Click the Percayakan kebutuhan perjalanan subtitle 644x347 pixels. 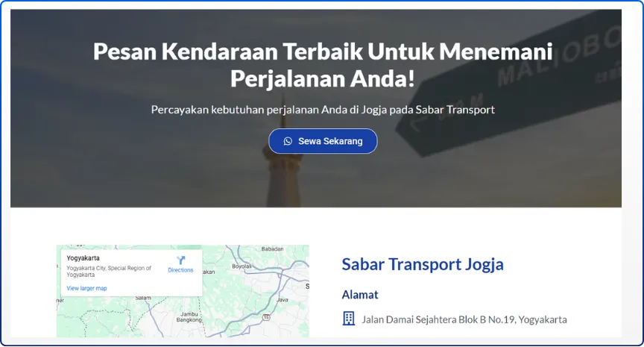click(323, 110)
